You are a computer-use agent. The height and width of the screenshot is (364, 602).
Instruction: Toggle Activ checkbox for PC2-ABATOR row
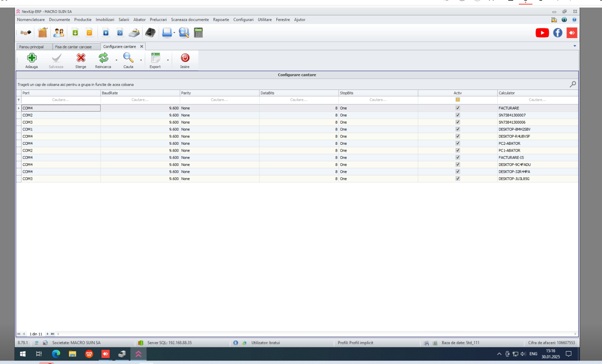(x=458, y=144)
